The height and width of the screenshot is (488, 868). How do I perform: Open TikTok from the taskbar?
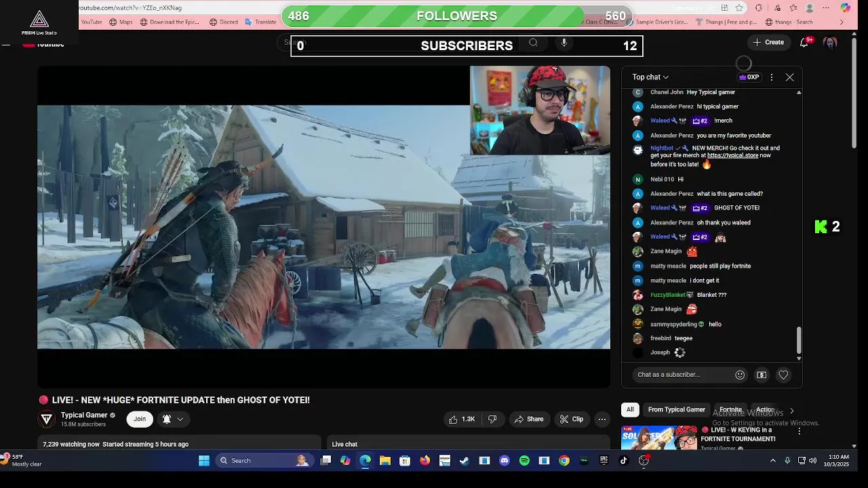[624, 461]
